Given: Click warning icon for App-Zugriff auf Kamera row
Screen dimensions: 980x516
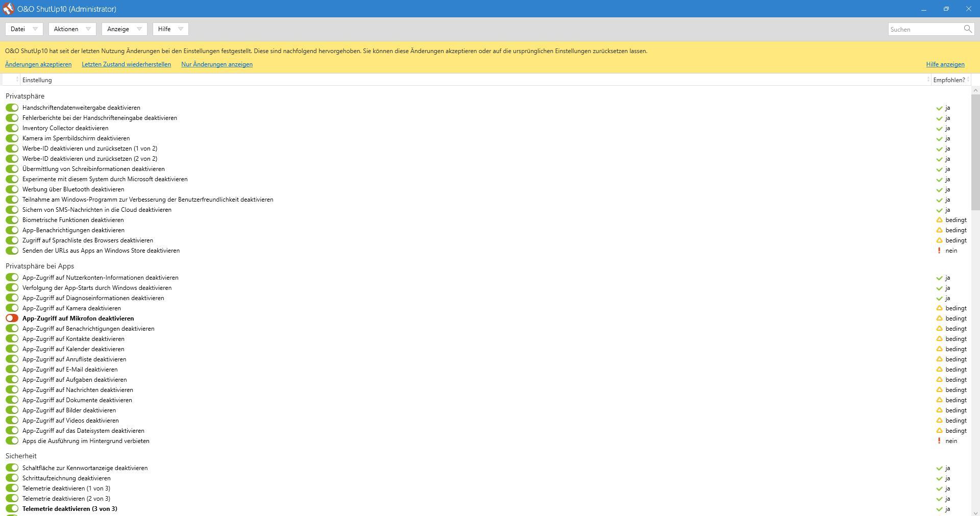Looking at the screenshot, I should point(939,308).
